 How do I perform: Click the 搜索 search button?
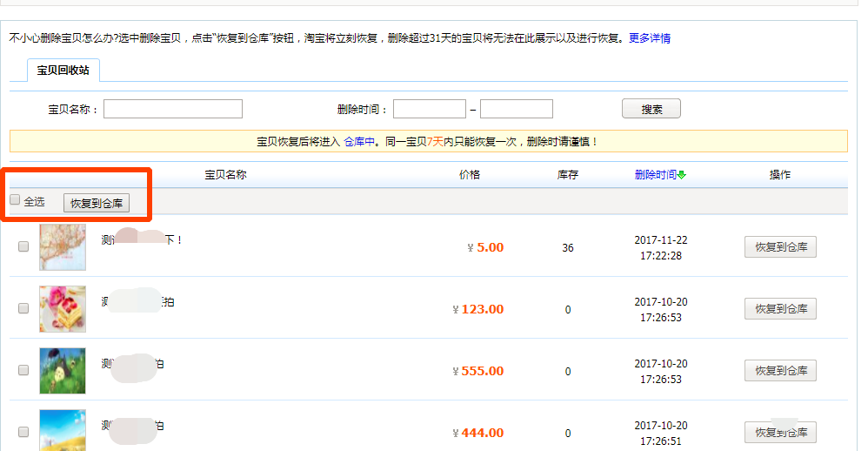pyautogui.click(x=651, y=109)
